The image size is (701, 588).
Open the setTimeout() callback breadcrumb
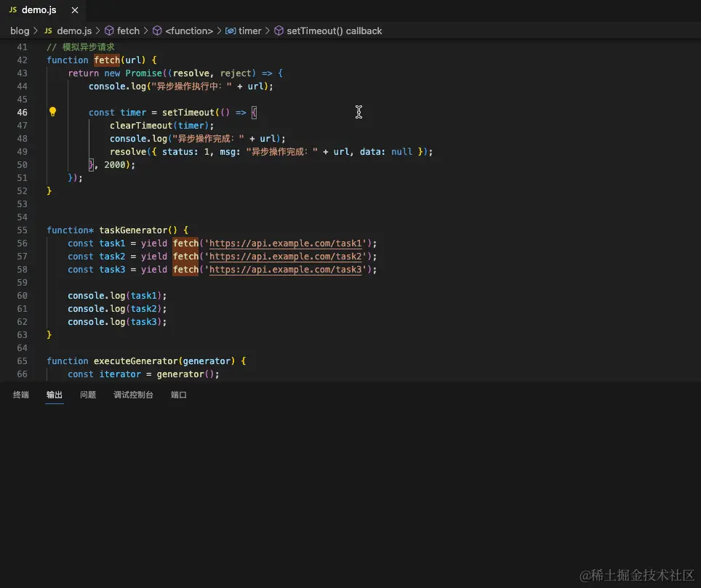334,31
